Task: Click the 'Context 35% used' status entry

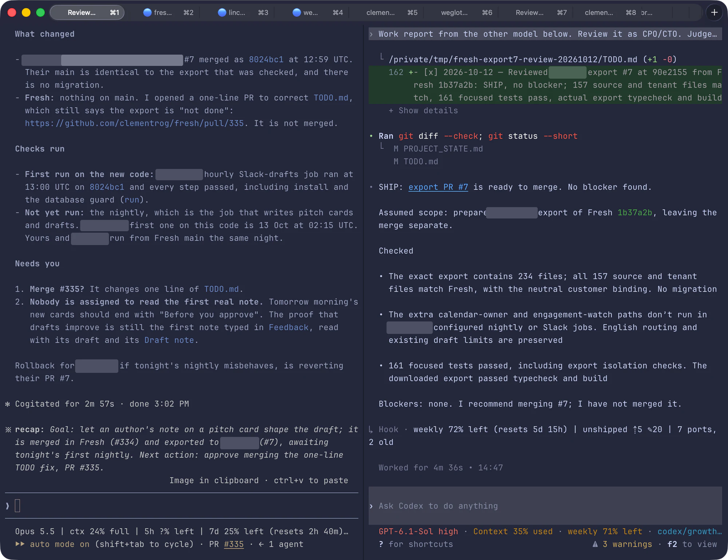Action: click(x=513, y=531)
